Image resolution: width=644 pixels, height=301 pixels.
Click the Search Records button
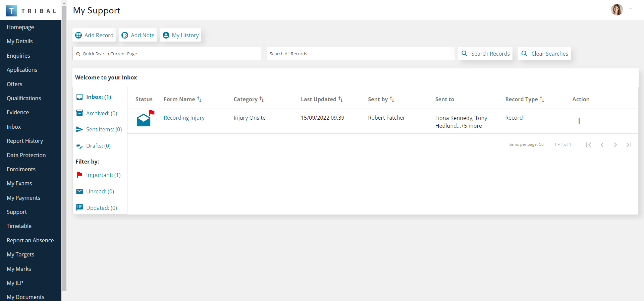[485, 54]
